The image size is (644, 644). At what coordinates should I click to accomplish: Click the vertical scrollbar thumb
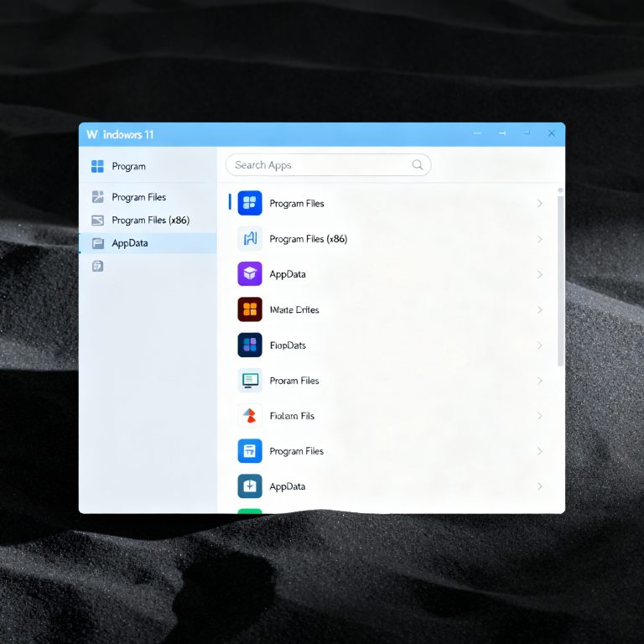click(560, 281)
